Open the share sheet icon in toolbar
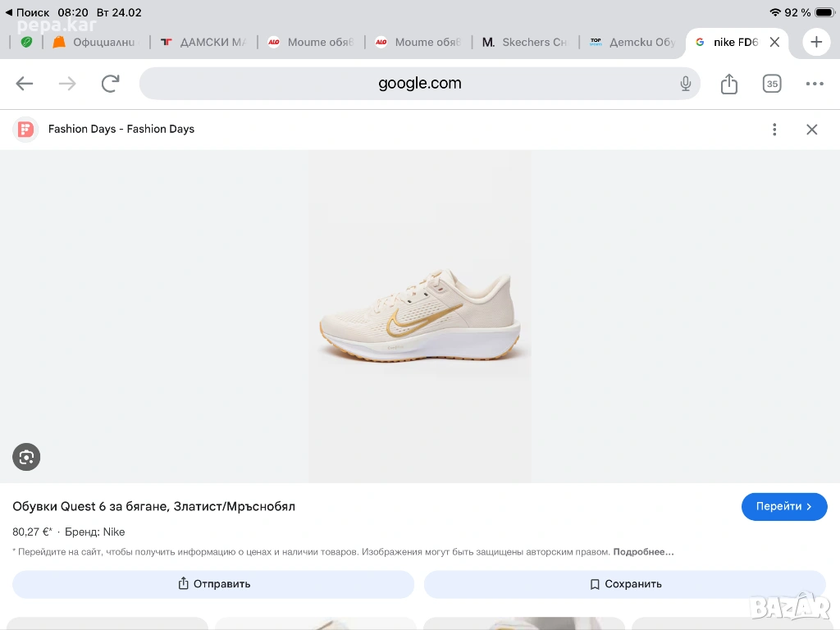The image size is (840, 630). [x=729, y=84]
